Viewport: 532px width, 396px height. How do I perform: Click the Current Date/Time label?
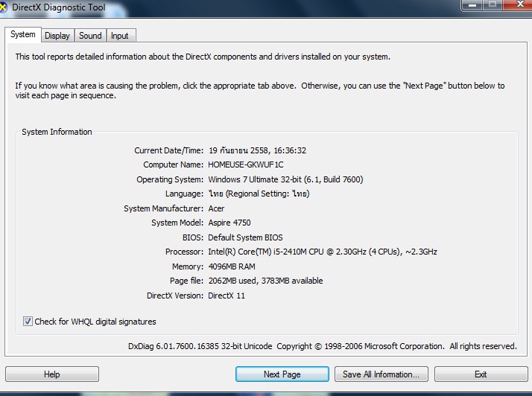pos(168,150)
